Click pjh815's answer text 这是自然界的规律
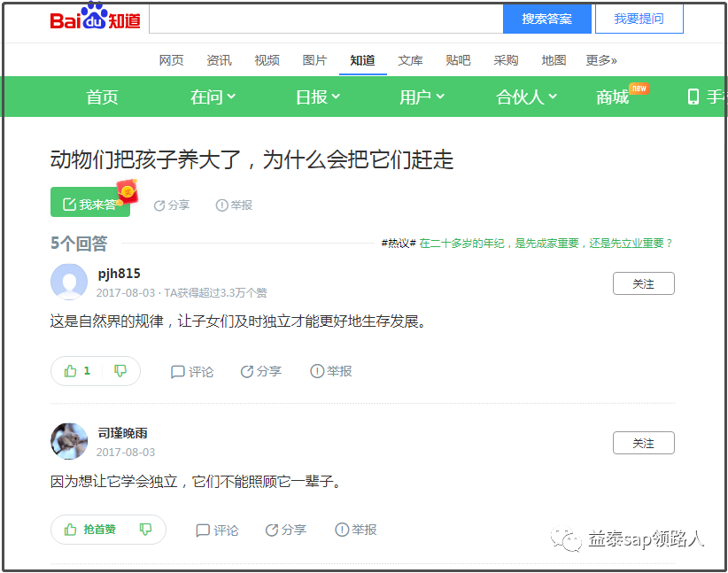Image resolution: width=728 pixels, height=573 pixels. (237, 321)
